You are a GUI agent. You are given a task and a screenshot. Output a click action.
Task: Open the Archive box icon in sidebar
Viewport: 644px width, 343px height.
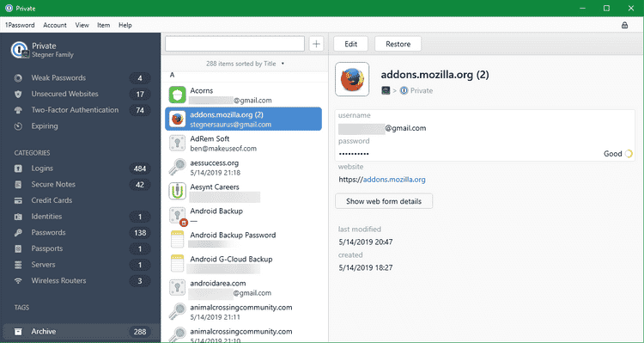coord(18,332)
